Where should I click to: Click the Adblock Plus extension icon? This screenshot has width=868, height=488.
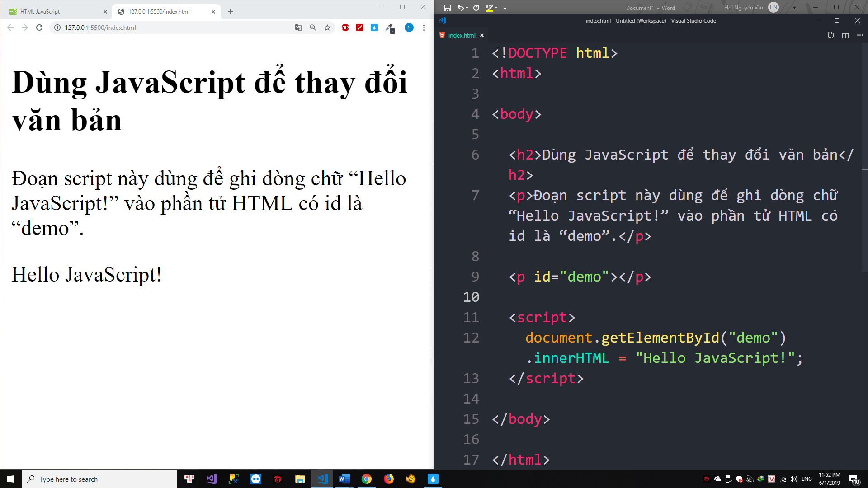coord(345,28)
